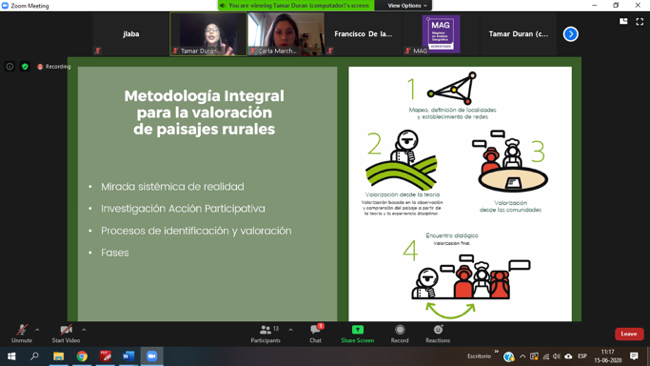Click the green Share Screen icon
650x366 pixels.
(x=357, y=330)
